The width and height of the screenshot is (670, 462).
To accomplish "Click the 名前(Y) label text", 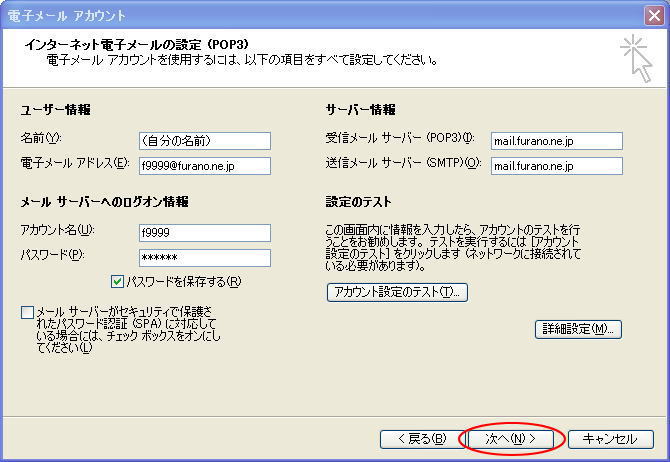I will [x=41, y=138].
